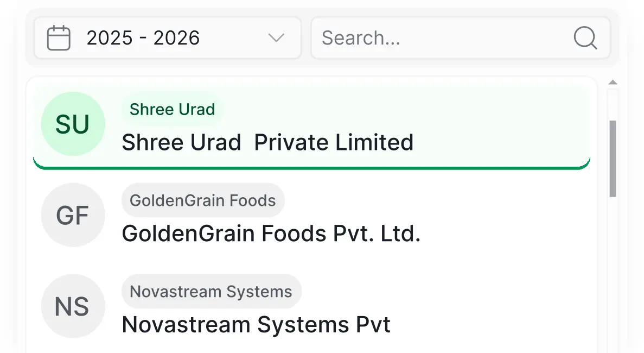644x353 pixels.
Task: Click the Shree Urad green tag
Action: coord(173,109)
